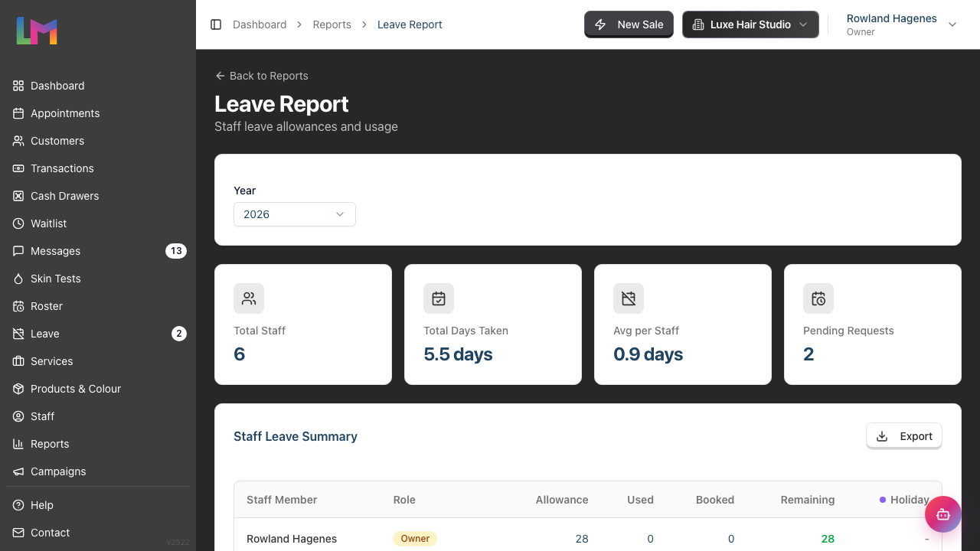Click the Remaining column header
980x551 pixels.
[808, 500]
